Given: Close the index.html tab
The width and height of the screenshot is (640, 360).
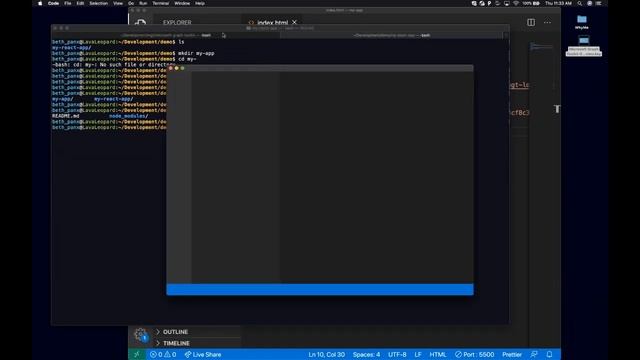Looking at the screenshot, I should pyautogui.click(x=294, y=22).
